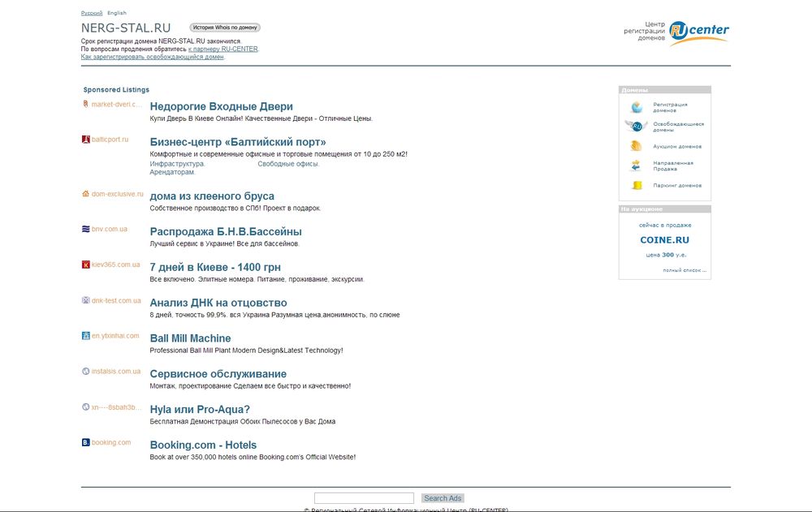Open the Свободные офисы sublink
Image resolution: width=812 pixels, height=512 pixels.
tap(288, 164)
